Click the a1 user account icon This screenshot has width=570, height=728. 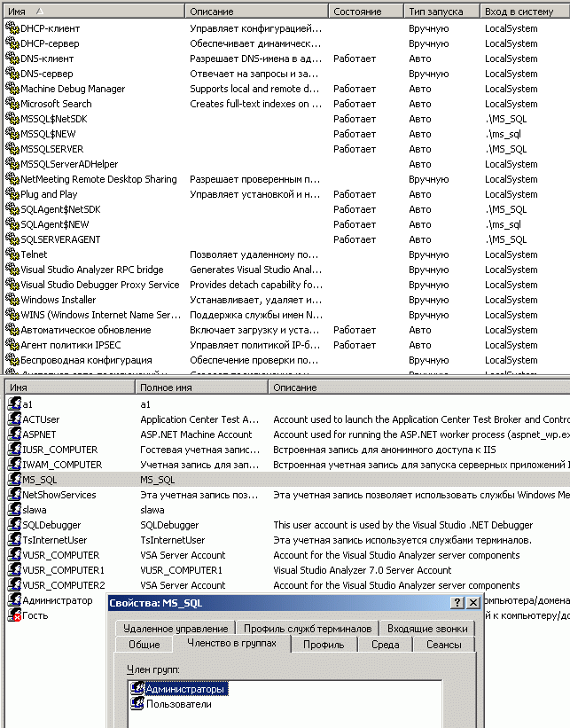tap(14, 404)
